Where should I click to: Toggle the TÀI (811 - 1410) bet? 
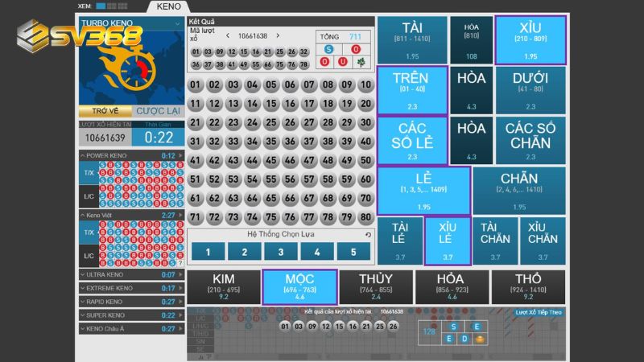point(411,39)
